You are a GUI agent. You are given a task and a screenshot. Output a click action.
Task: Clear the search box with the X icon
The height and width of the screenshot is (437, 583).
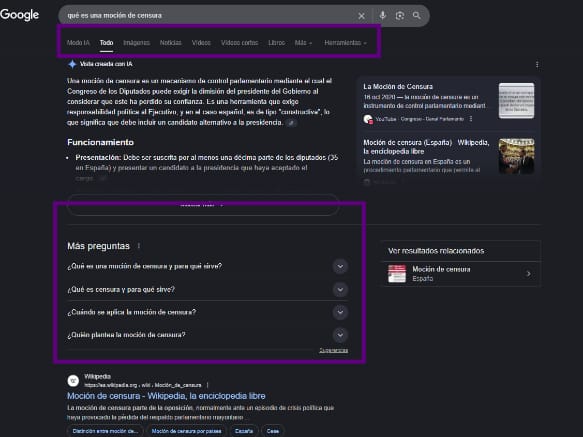coord(361,16)
